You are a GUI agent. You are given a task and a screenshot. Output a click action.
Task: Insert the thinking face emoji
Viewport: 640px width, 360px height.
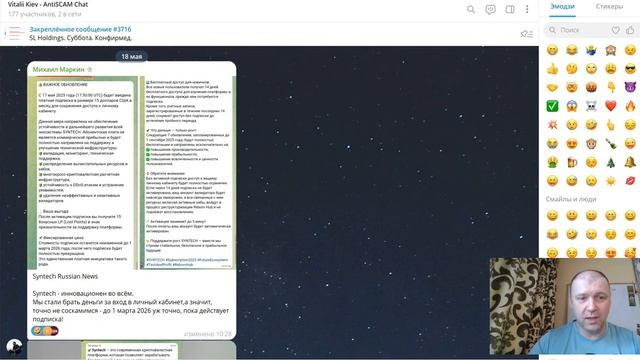coord(572,69)
